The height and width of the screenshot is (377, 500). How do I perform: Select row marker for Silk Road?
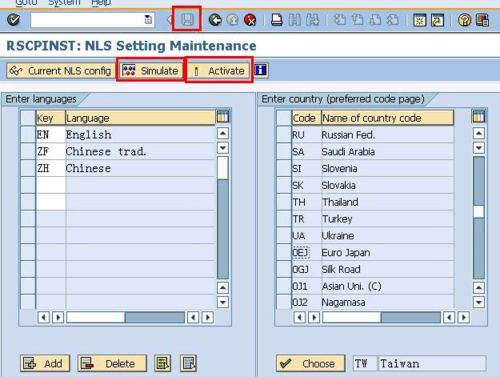coord(284,269)
